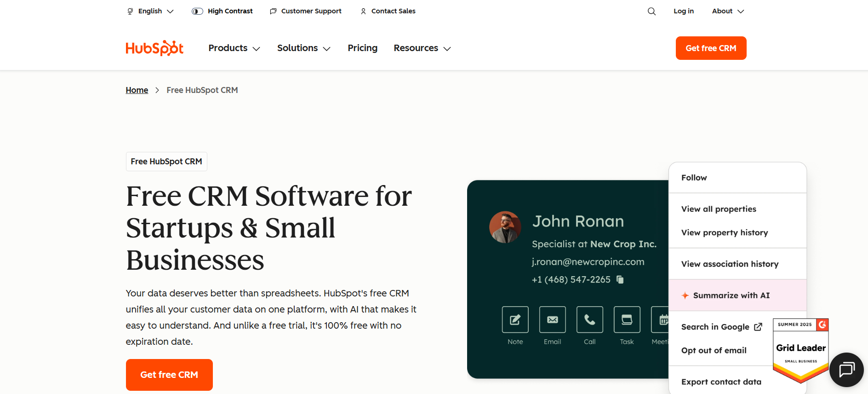Open the search magnifier icon
Viewport: 868px width, 394px height.
click(651, 11)
